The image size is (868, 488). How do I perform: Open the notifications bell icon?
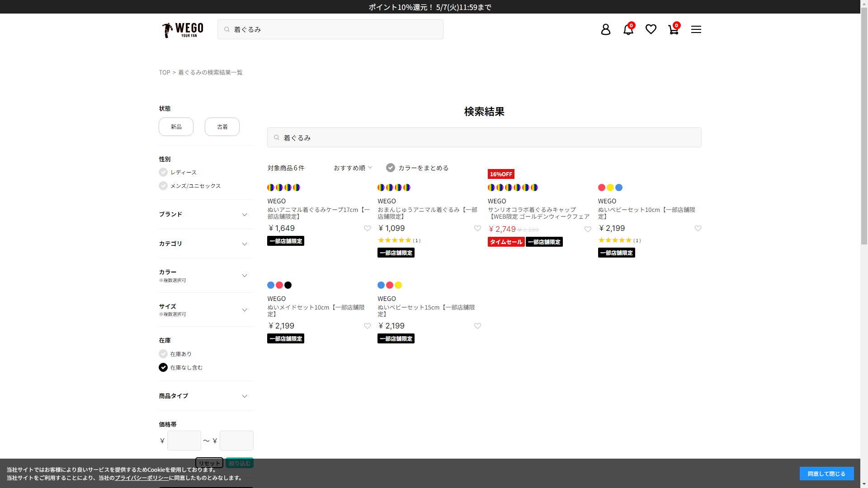(628, 29)
